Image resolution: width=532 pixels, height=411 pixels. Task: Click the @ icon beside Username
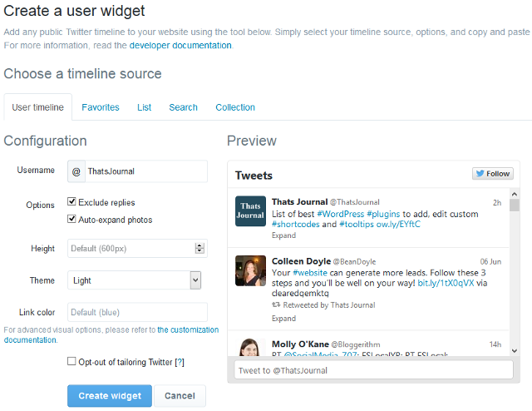point(76,171)
